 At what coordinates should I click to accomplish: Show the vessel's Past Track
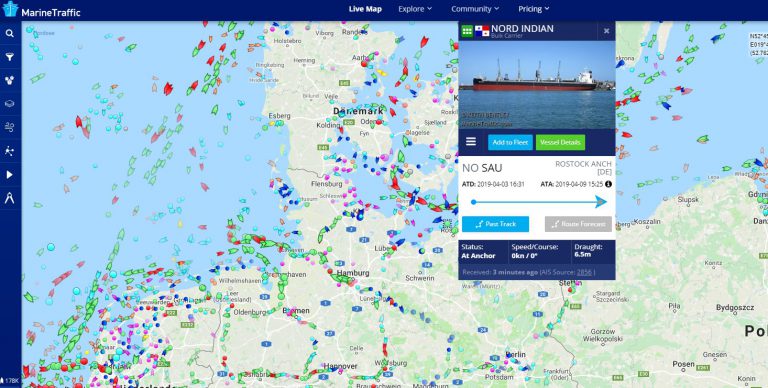coord(495,224)
